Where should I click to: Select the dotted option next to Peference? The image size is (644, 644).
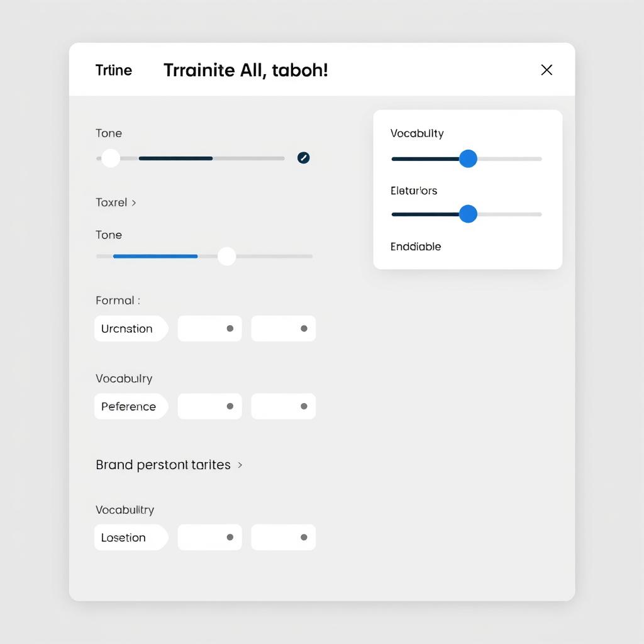click(209, 406)
